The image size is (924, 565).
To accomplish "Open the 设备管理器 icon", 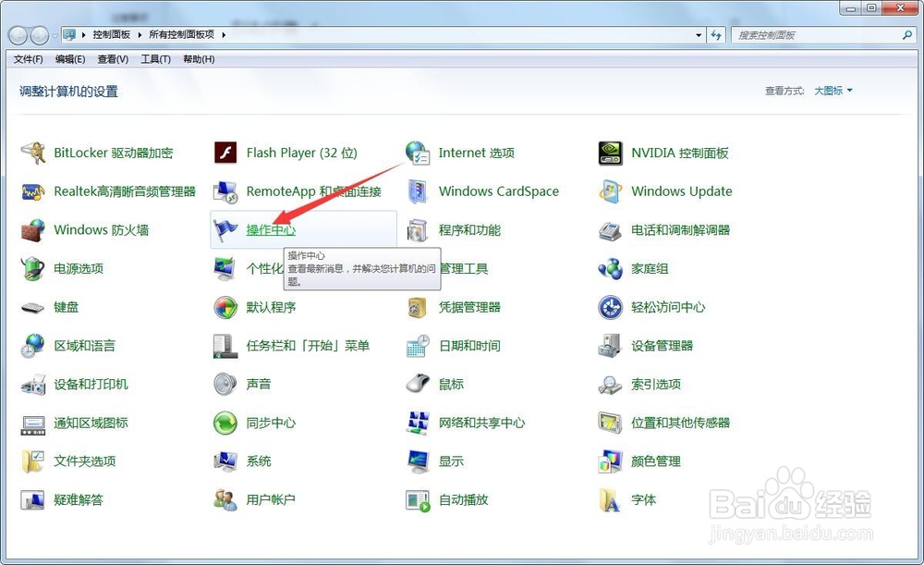I will 610,346.
